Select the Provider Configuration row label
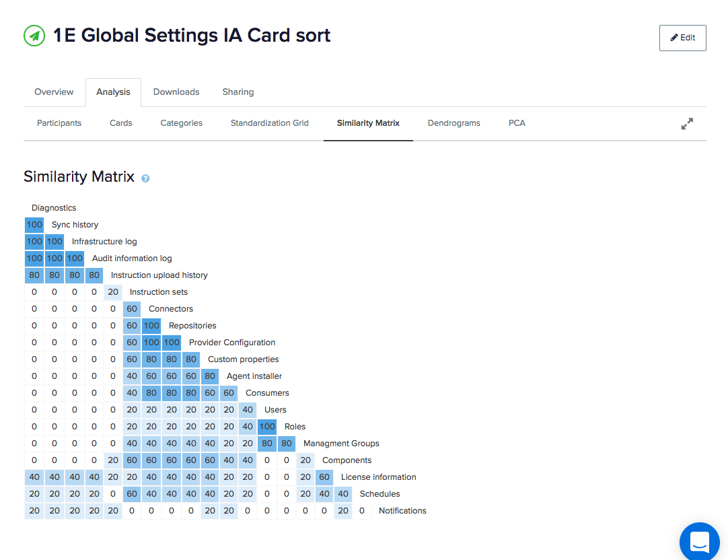 pyautogui.click(x=232, y=342)
